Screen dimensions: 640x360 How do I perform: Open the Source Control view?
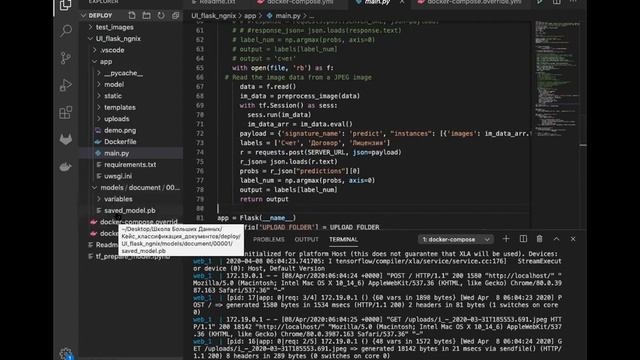(x=66, y=58)
